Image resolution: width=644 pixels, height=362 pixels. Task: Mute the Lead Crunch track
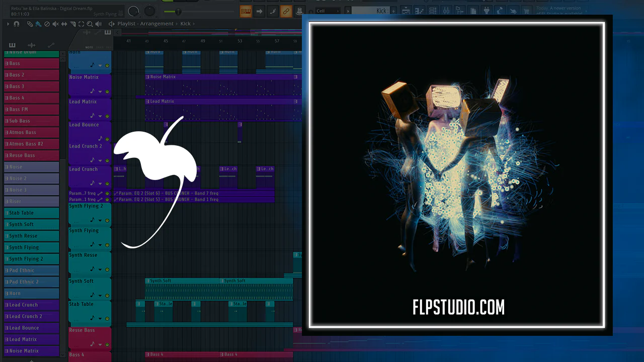pos(107,184)
